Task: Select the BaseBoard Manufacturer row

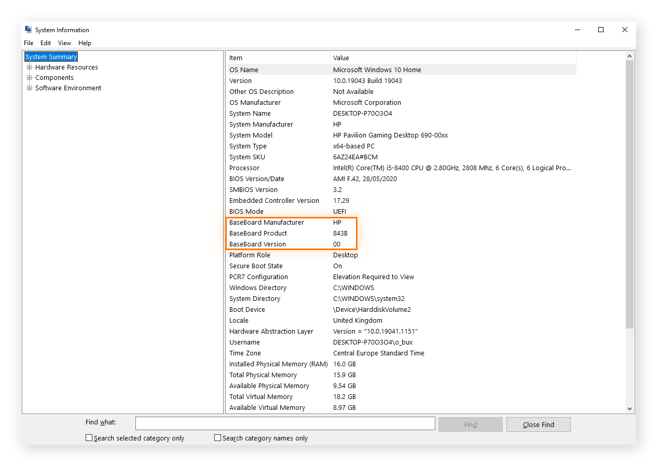Action: (402, 223)
